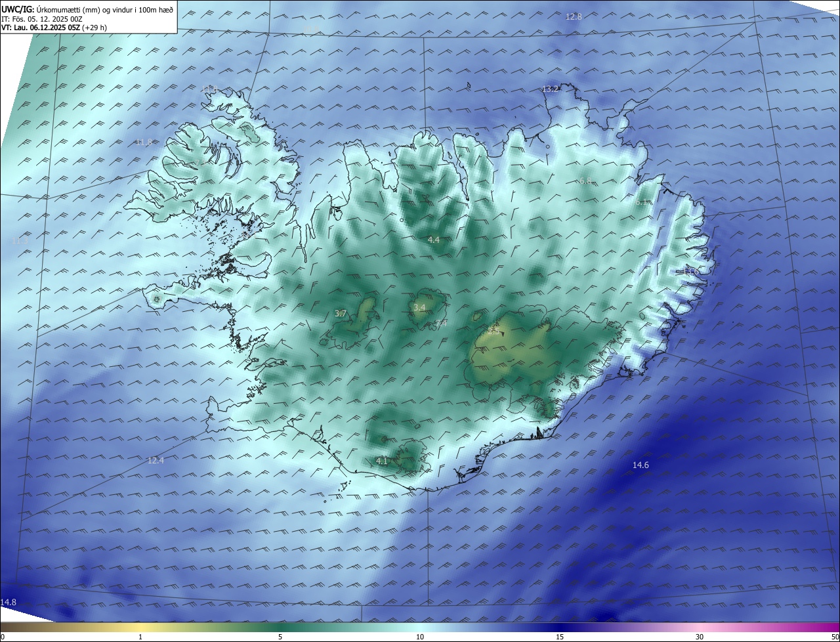Click the color scale tick labeled 1

click(x=140, y=637)
